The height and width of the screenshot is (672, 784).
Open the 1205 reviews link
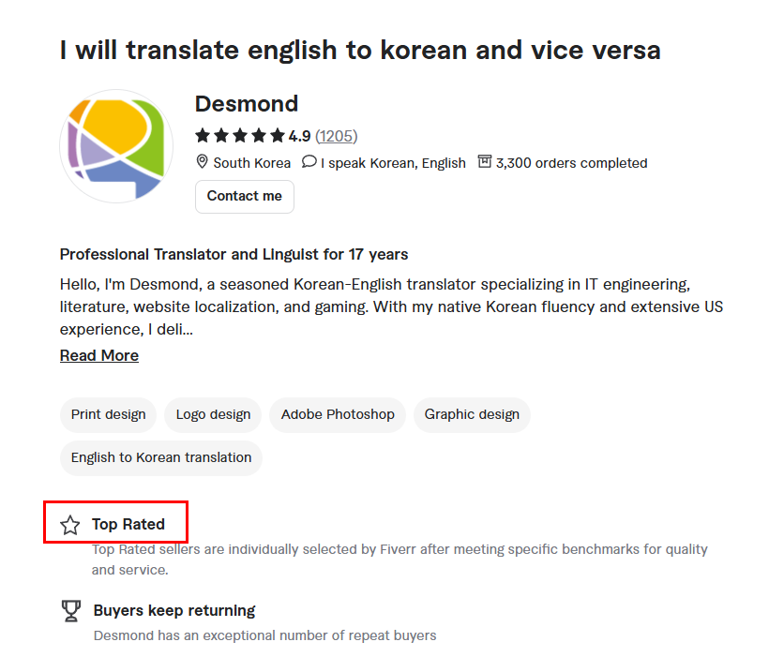pyautogui.click(x=336, y=136)
